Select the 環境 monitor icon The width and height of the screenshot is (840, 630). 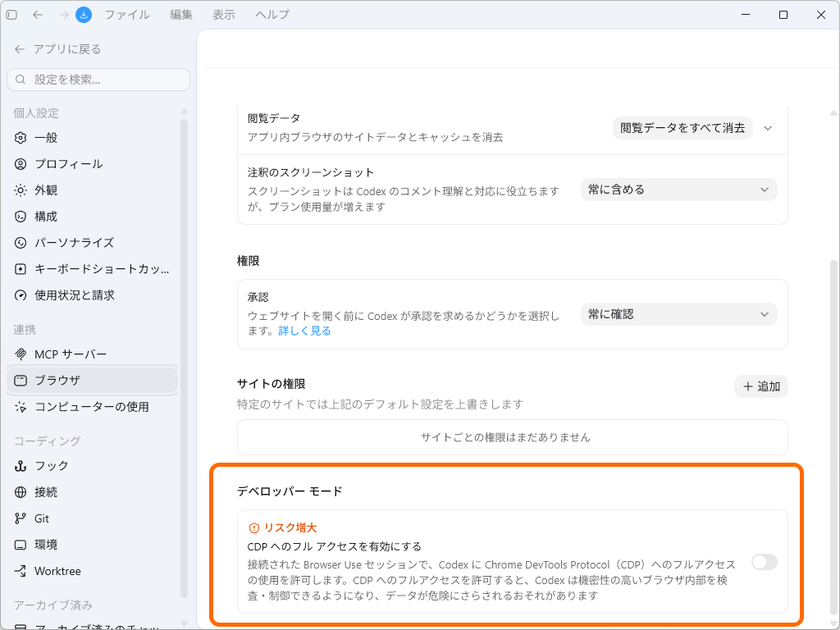21,545
